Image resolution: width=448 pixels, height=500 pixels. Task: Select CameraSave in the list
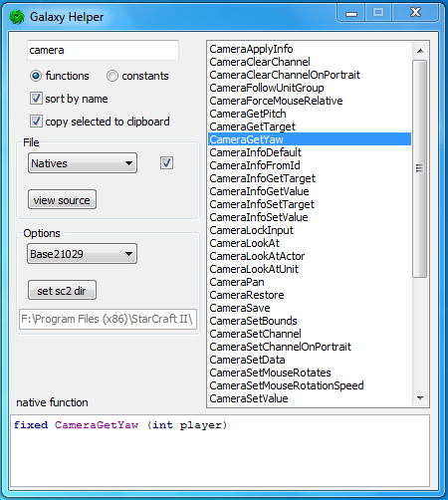coord(310,308)
